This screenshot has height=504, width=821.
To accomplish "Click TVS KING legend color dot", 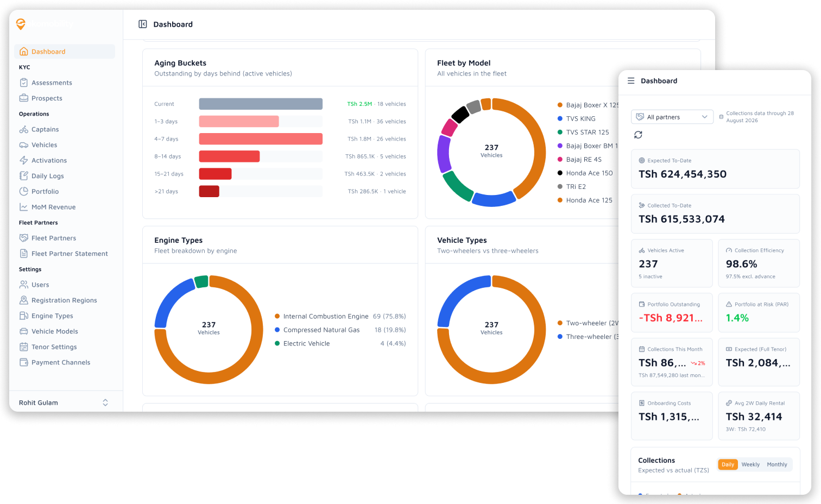I will [560, 118].
